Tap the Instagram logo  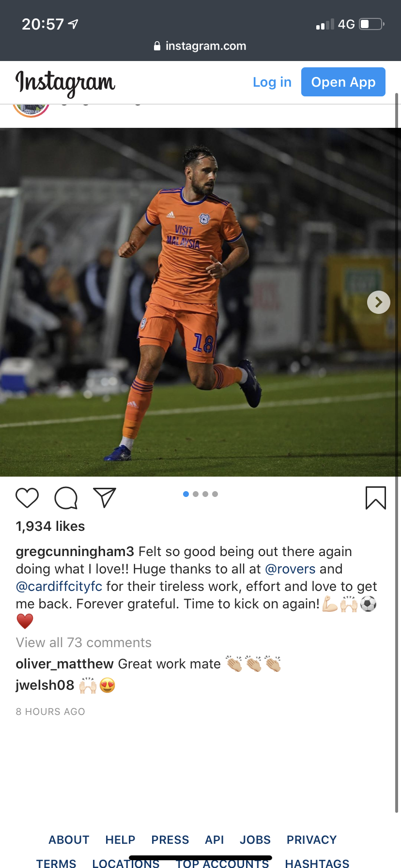pyautogui.click(x=65, y=83)
